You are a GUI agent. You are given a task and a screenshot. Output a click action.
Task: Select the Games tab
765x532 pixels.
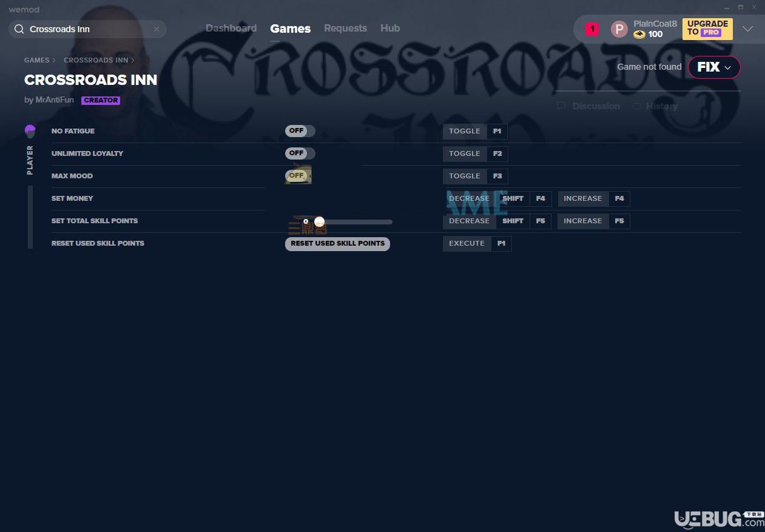(291, 29)
